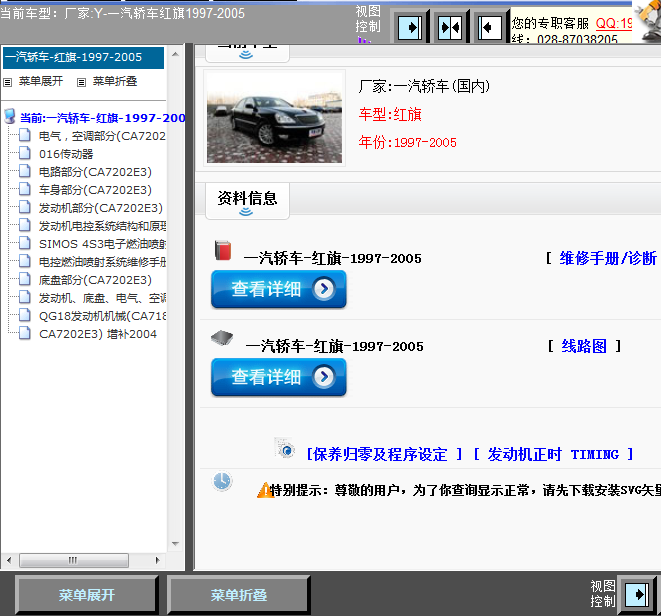Click the sidebar vertical scrollbar up arrow
This screenshot has height=616, width=661.
[175, 54]
